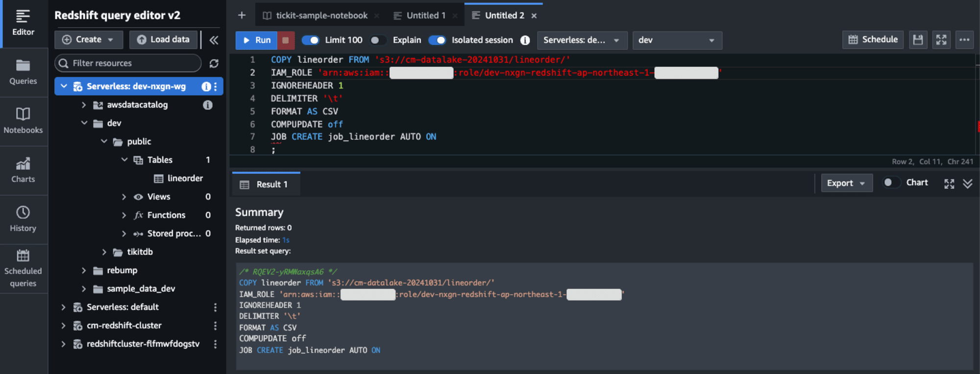Stop the running query with red square
Viewport: 980px width, 374px height.
[286, 40]
